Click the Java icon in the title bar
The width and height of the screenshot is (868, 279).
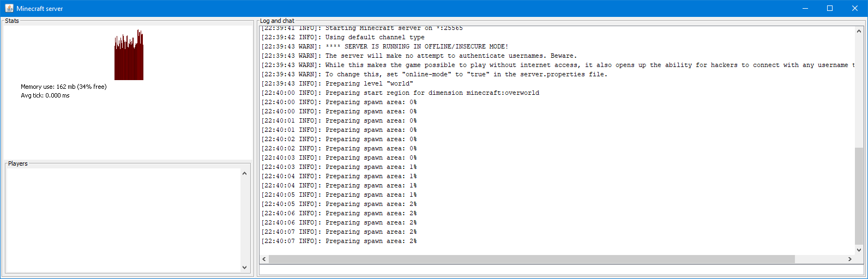(x=9, y=8)
